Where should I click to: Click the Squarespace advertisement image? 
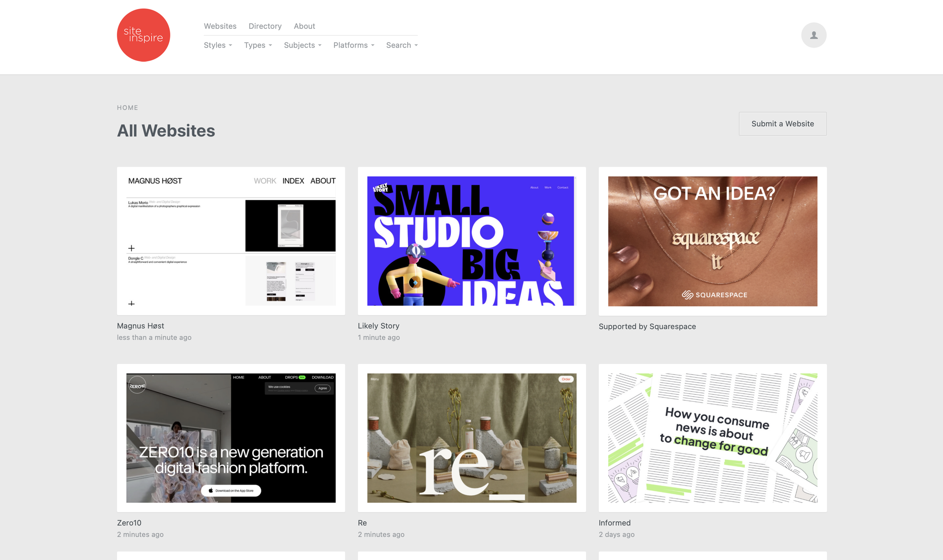tap(712, 241)
